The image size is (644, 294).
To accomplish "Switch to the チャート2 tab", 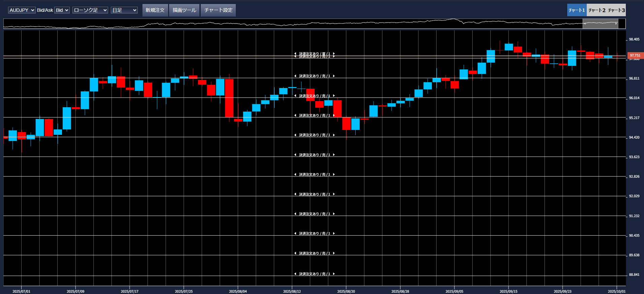I will tap(597, 10).
